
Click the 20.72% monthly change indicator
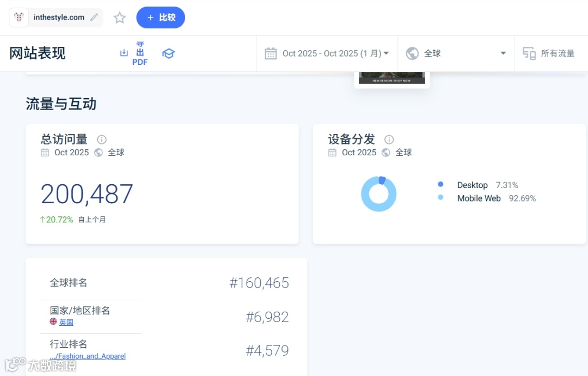click(57, 220)
